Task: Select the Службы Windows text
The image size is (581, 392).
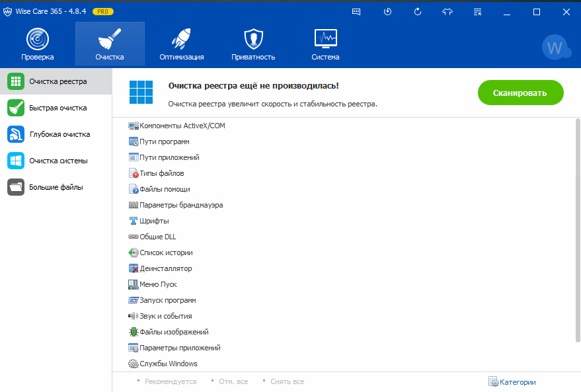Action: [169, 364]
